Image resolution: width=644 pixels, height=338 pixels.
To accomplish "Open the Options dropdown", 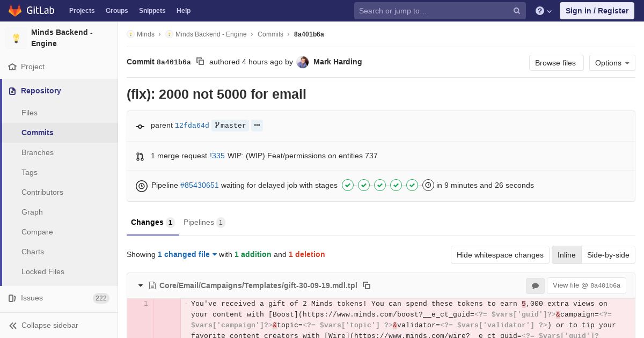I will (612, 63).
